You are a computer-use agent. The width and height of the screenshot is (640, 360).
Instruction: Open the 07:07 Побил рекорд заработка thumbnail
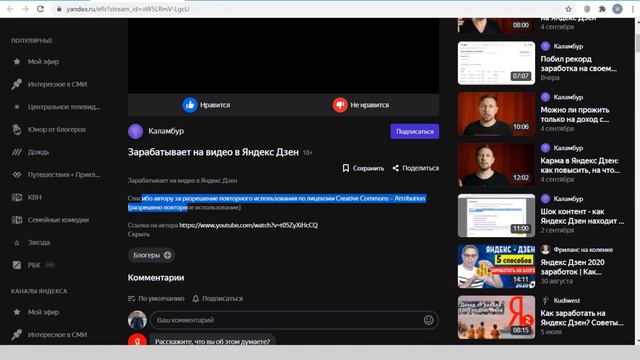coord(496,63)
